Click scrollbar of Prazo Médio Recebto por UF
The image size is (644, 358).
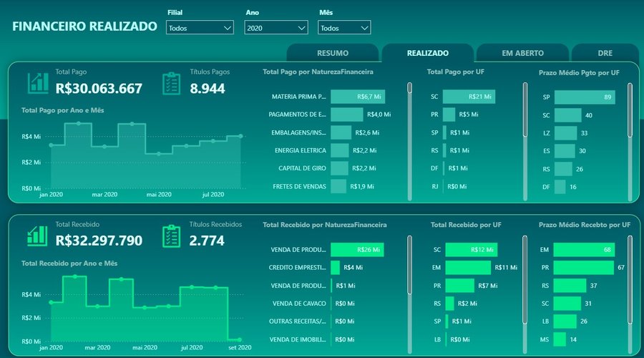pyautogui.click(x=630, y=294)
